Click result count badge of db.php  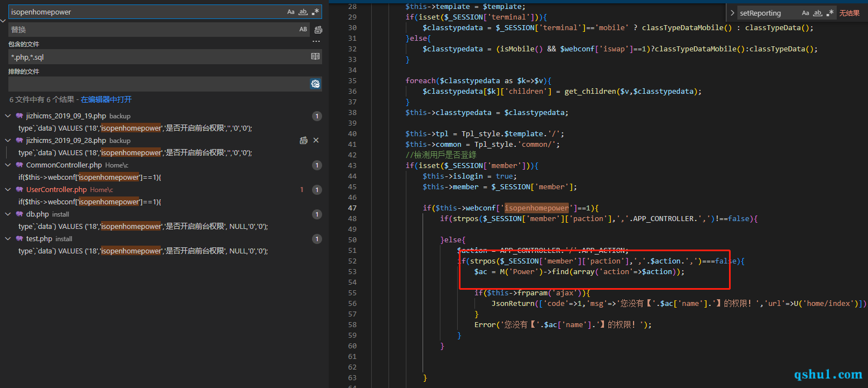pyautogui.click(x=316, y=214)
